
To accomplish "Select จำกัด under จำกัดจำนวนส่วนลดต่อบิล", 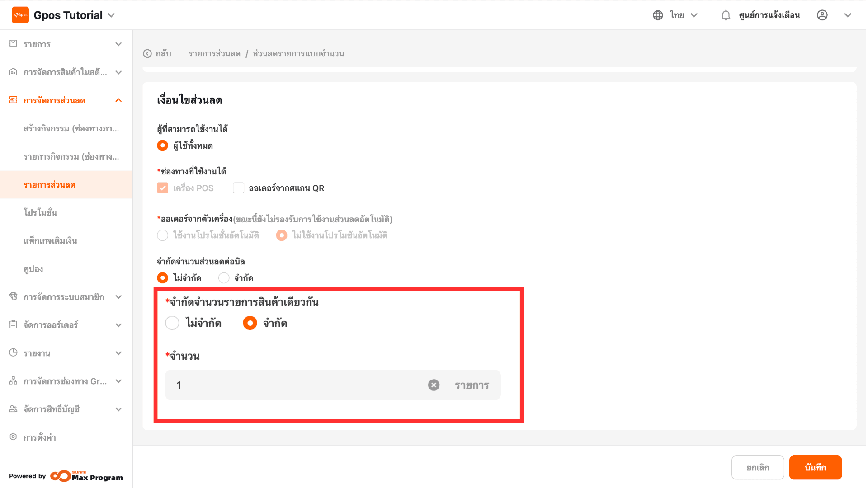I will tap(224, 278).
